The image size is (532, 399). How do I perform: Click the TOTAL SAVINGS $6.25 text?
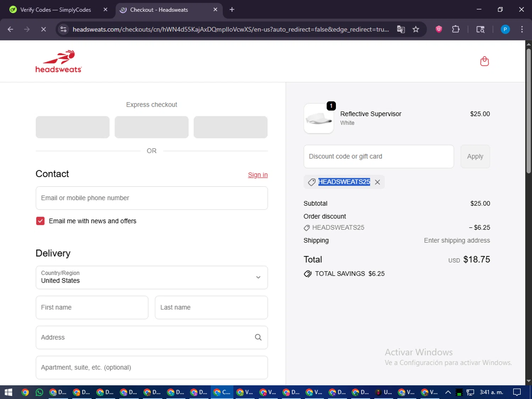pos(350,274)
